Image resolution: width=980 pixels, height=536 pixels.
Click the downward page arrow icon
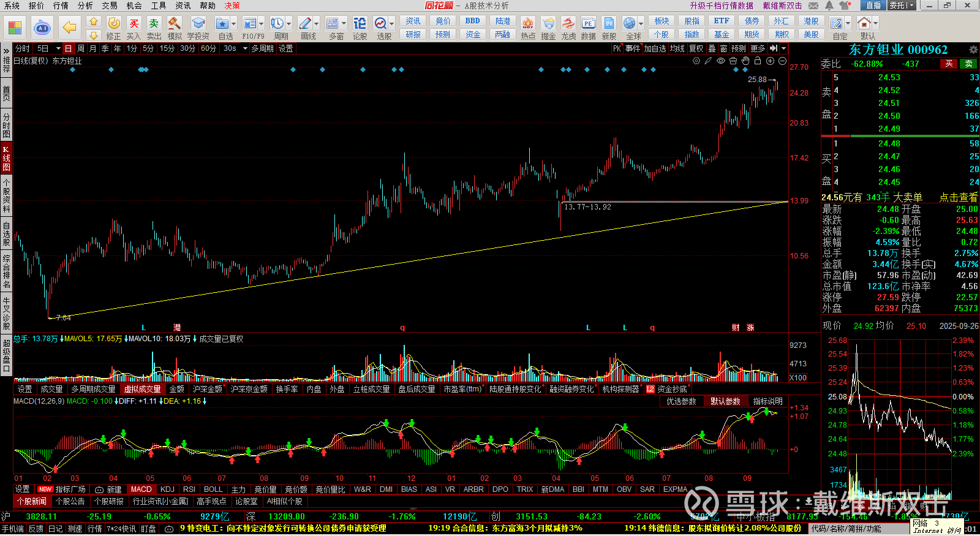93,36
